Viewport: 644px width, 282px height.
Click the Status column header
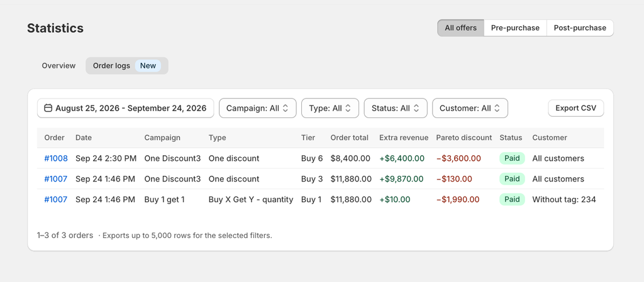pos(511,138)
